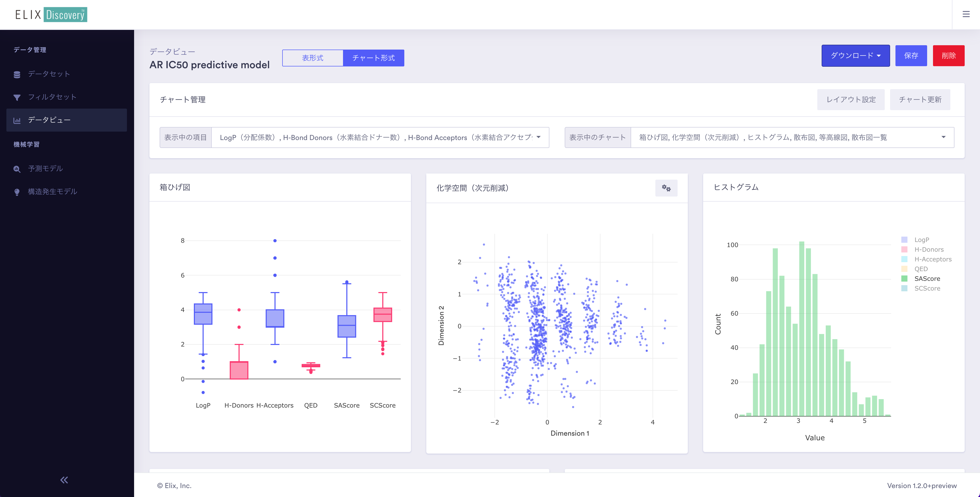Open the ダウンロード dropdown button
Image resolution: width=980 pixels, height=497 pixels.
855,55
